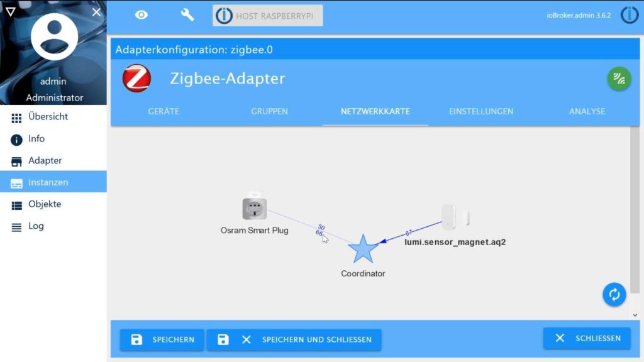Open the ANALYSE tab
The image size is (644, 362).
(x=587, y=111)
